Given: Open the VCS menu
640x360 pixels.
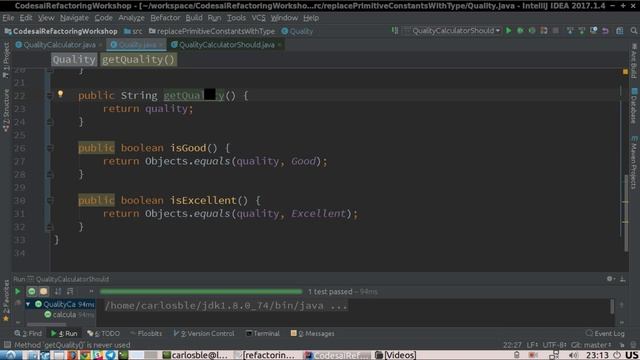Looking at the screenshot, I should point(258,18).
